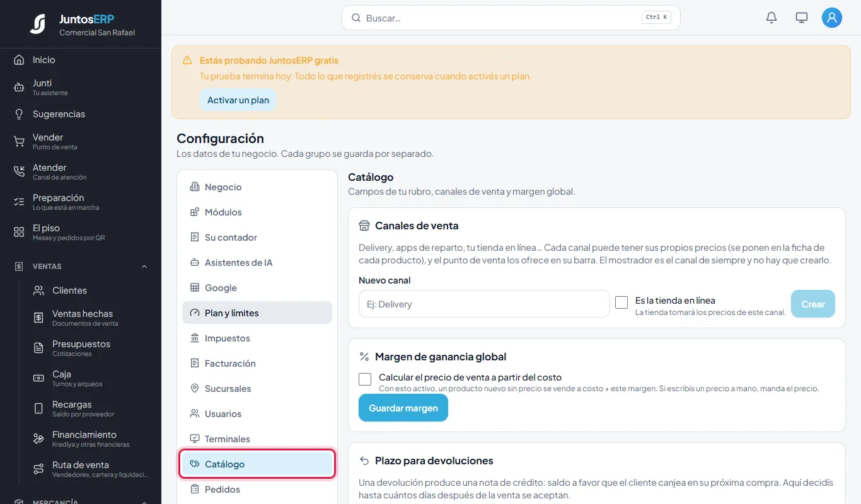Open Ventas hechas in sidebar
The width and height of the screenshot is (861, 504).
(x=91, y=318)
